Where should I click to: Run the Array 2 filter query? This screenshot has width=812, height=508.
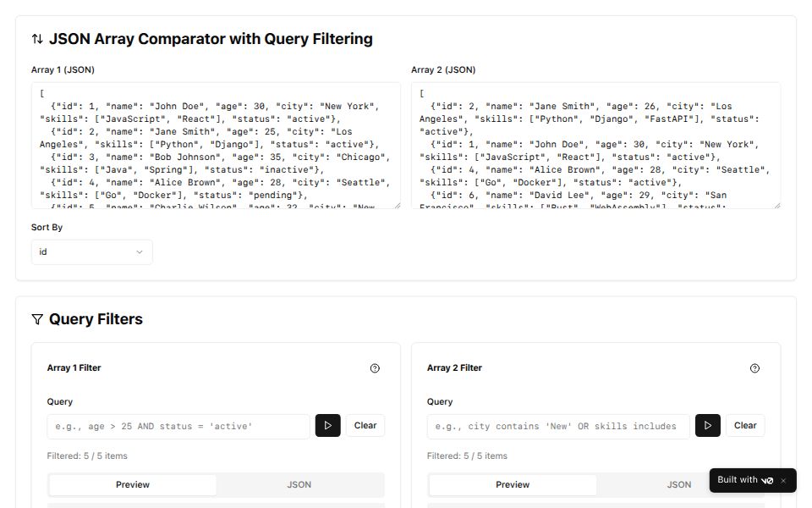pos(708,425)
